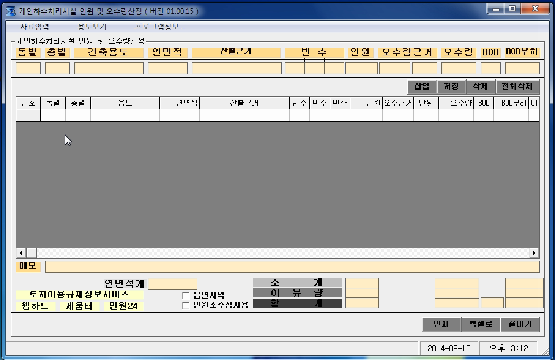This screenshot has height=360, width=555.
Task: Click the 삭제 button above the grid
Action: pos(480,87)
